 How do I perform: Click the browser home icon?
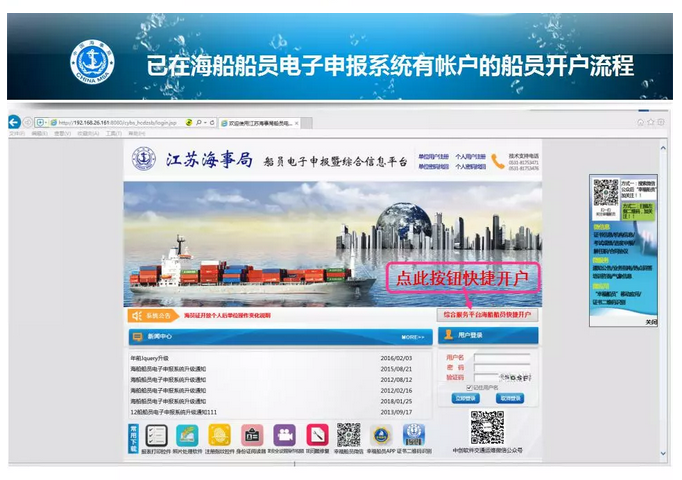coord(641,122)
